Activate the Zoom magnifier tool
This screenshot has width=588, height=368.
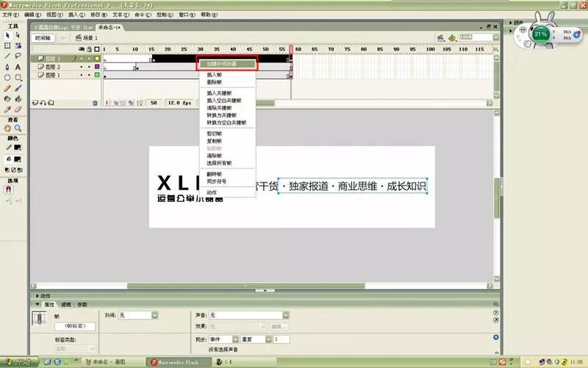[18, 128]
